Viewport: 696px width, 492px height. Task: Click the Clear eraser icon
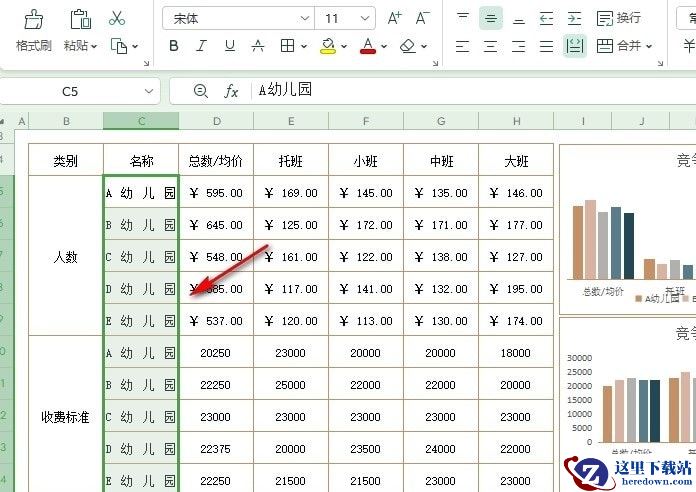click(x=407, y=46)
